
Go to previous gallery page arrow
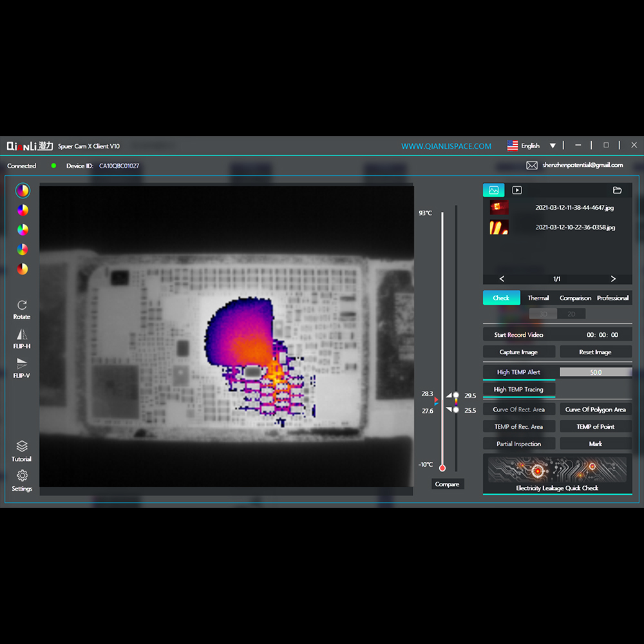(502, 279)
